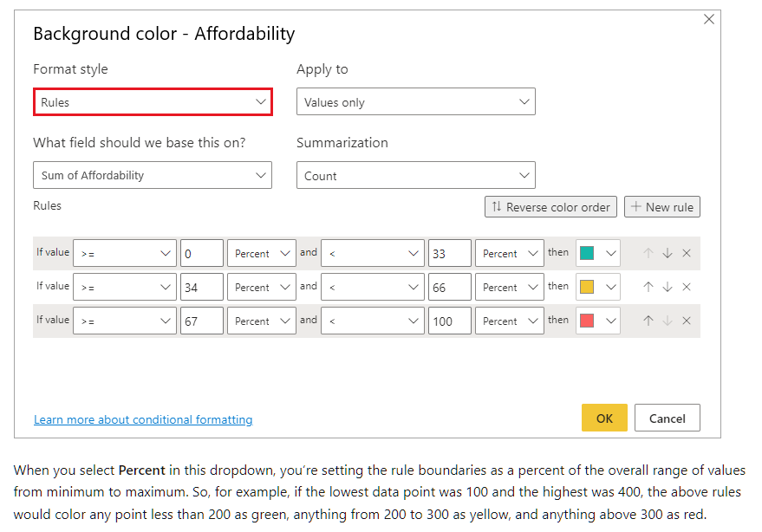The height and width of the screenshot is (532, 762).
Task: Click the Cancel button
Action: [x=668, y=418]
